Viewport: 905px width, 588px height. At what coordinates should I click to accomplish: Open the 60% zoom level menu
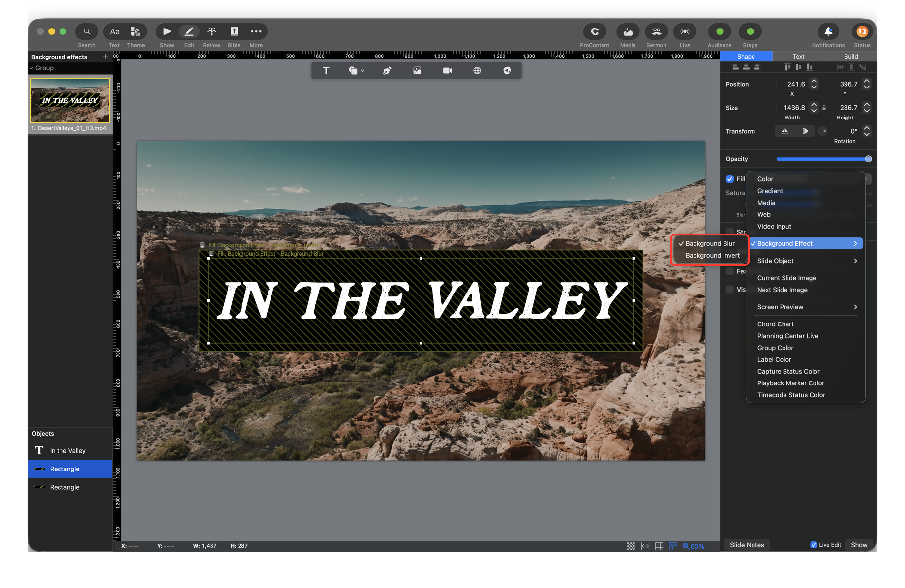tap(694, 546)
